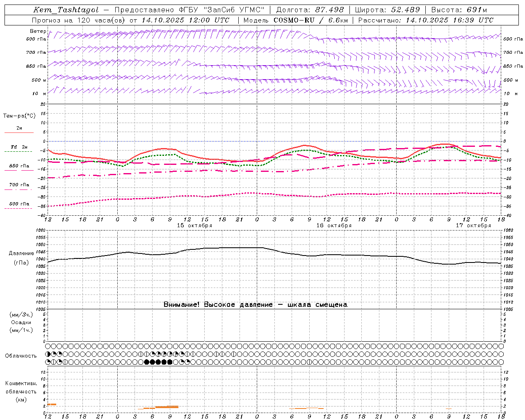The width and height of the screenshot is (525, 420).
Task: Select the 'Предоставлено ФГБУ "ЗапСиб УГМС"' provider text
Action: [189, 10]
